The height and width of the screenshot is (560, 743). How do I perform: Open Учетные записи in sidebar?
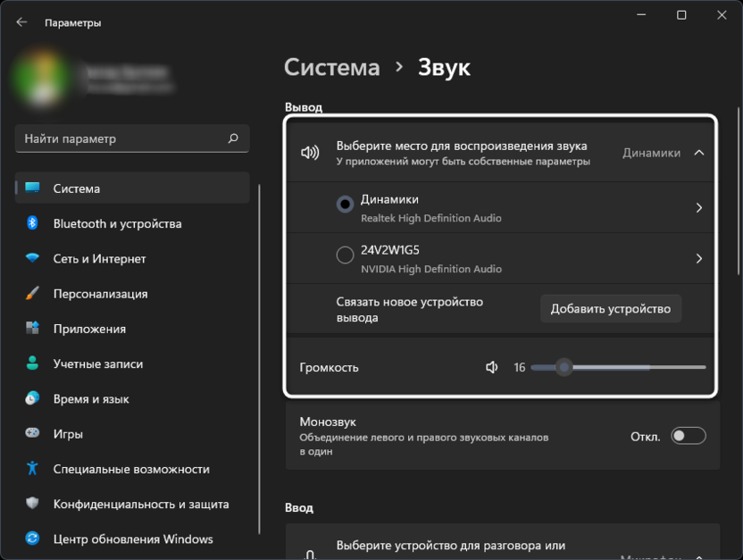pos(97,364)
